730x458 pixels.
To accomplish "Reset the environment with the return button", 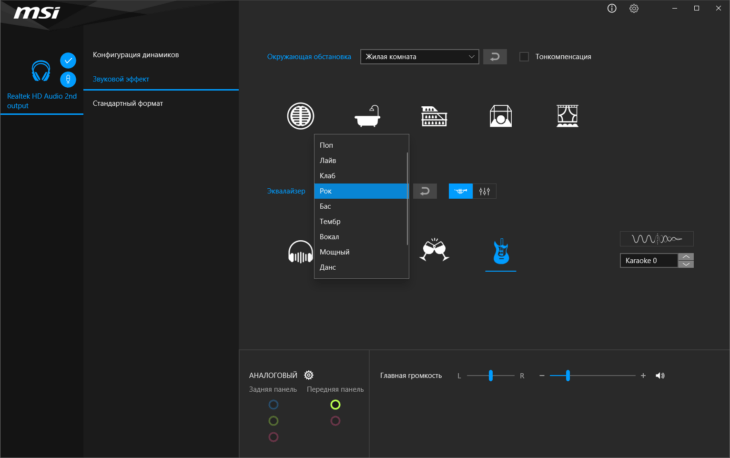I will point(495,57).
